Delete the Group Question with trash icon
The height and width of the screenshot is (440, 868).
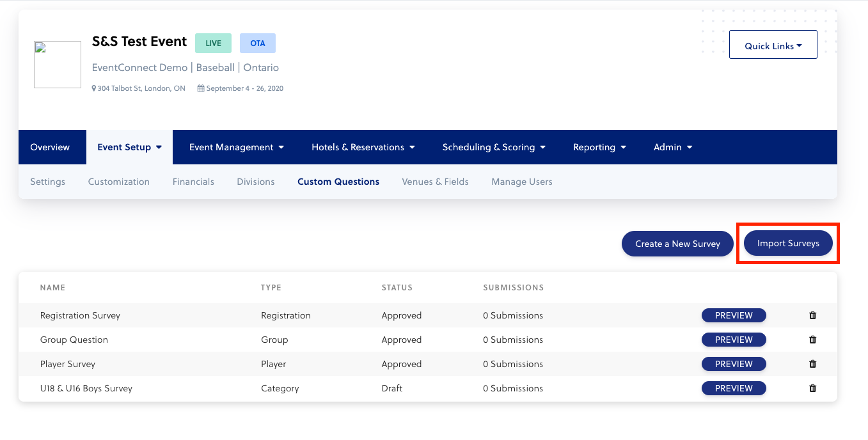[x=813, y=340]
